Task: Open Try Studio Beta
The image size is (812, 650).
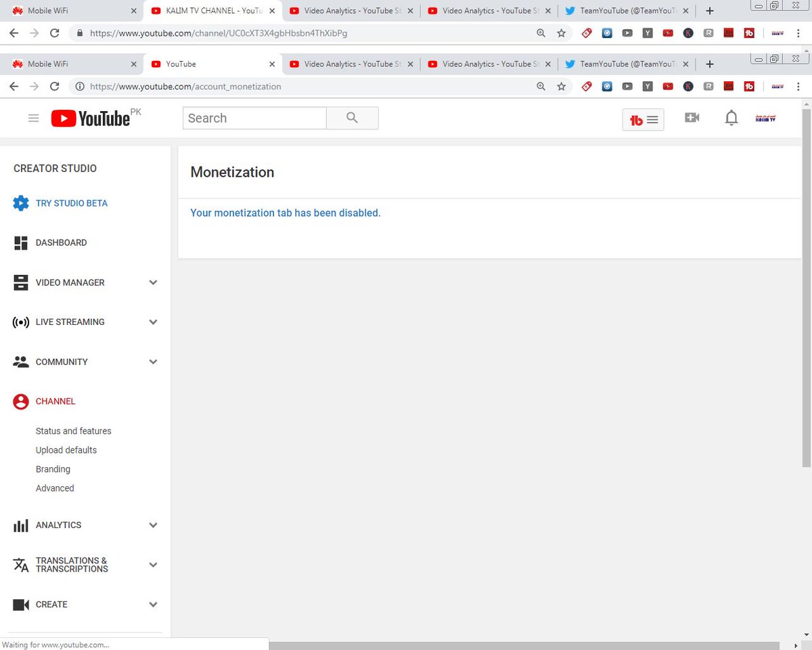Action: [60, 203]
